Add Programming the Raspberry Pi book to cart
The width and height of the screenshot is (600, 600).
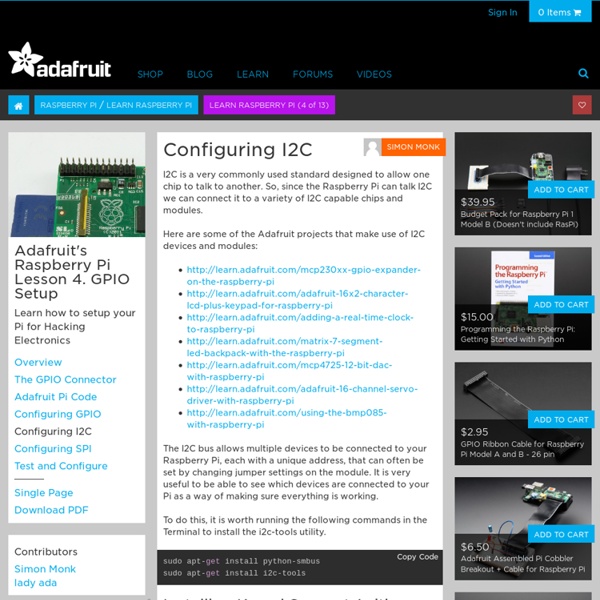click(561, 305)
